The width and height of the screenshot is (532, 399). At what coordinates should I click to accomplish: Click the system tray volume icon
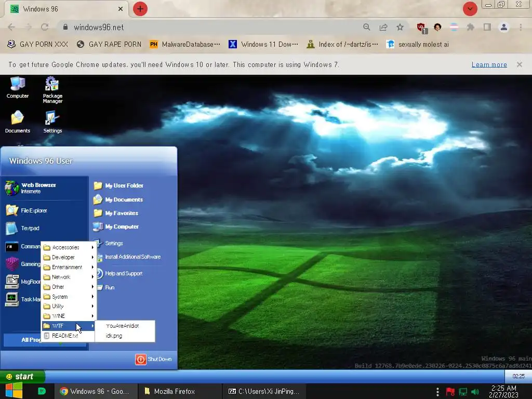pyautogui.click(x=475, y=392)
